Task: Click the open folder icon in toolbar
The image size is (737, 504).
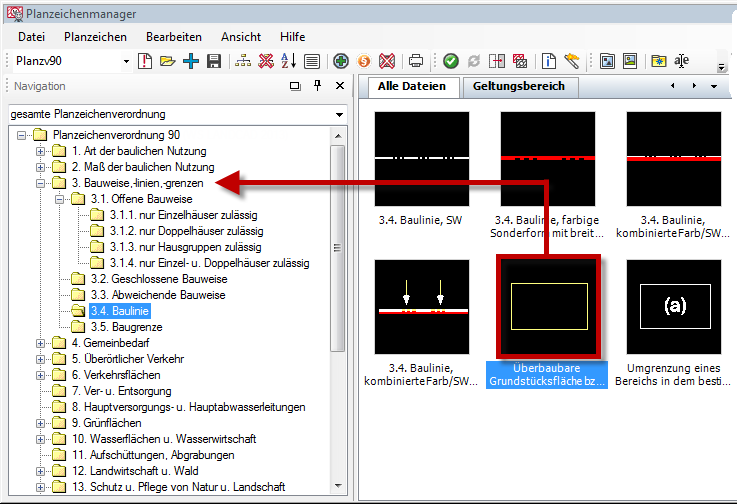Action: (x=167, y=62)
